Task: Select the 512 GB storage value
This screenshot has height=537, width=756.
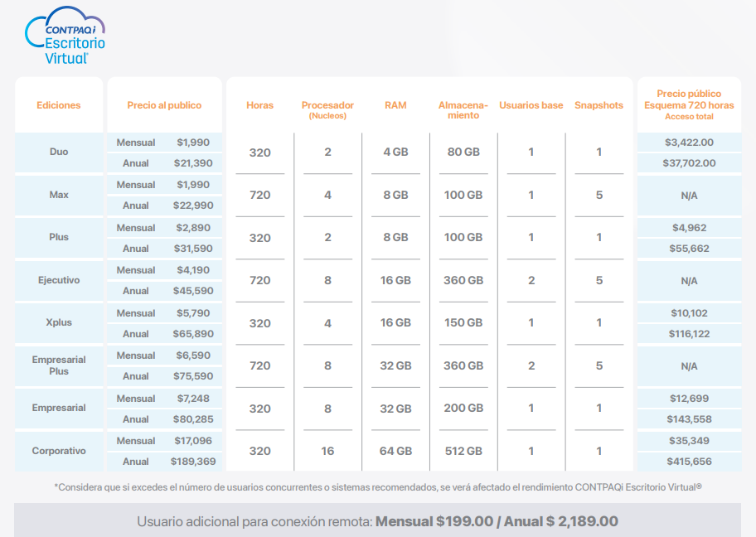Action: [463, 451]
